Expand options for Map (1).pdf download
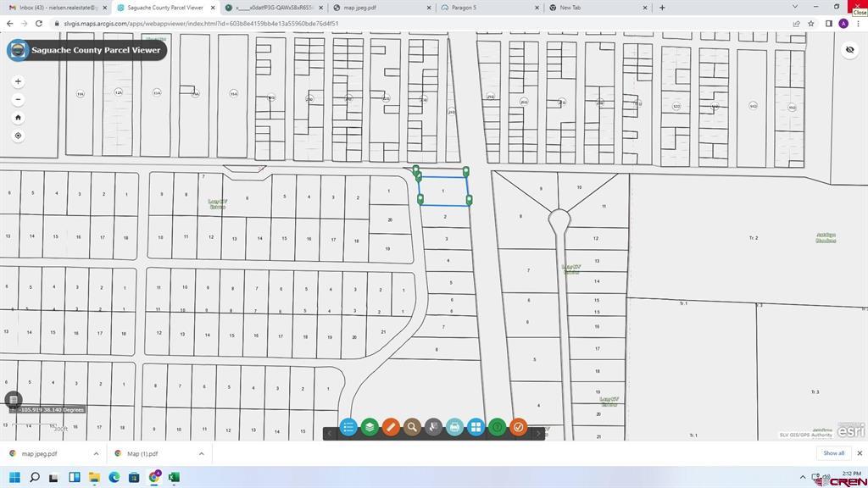The height and width of the screenshot is (488, 868). pos(201,453)
